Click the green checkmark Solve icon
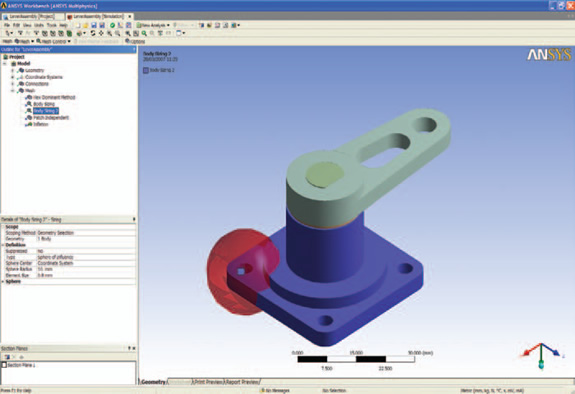This screenshot has height=394, width=575. [x=112, y=25]
